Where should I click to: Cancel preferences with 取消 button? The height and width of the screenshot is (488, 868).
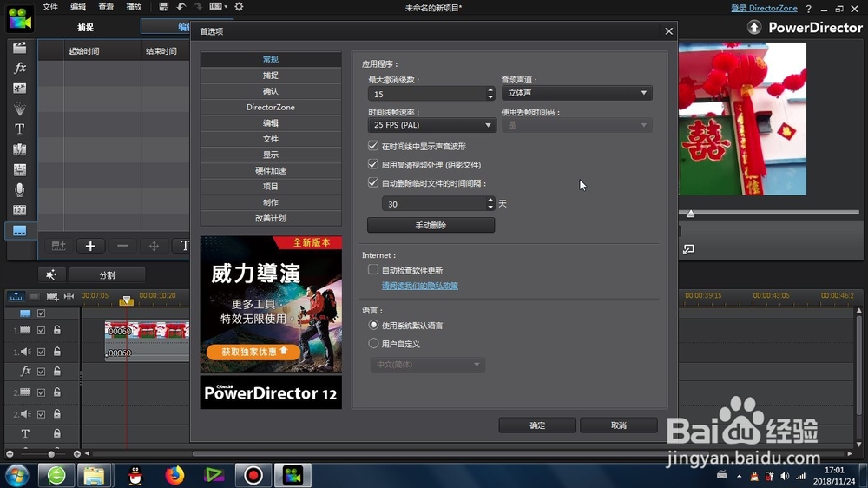click(x=618, y=425)
